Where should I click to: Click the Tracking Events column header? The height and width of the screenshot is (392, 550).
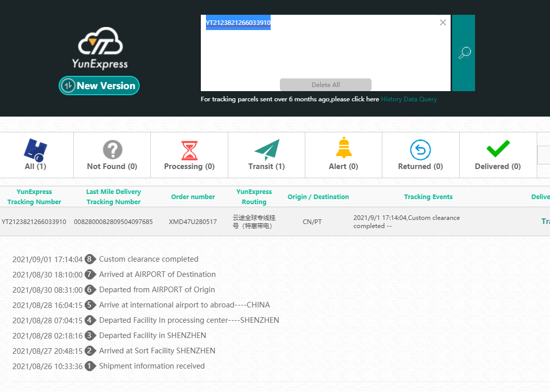(428, 197)
